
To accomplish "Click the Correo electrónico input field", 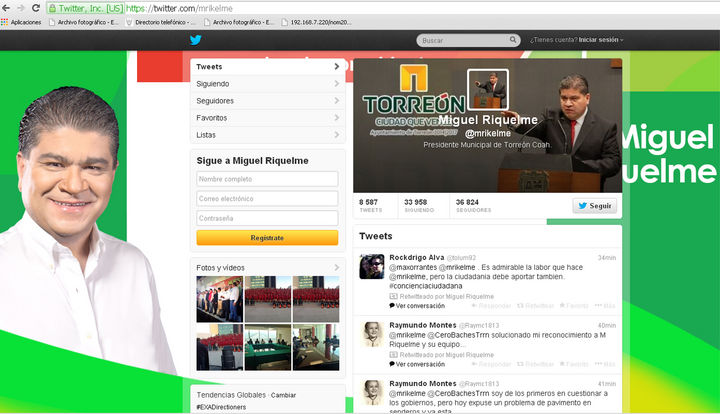I will pyautogui.click(x=267, y=198).
